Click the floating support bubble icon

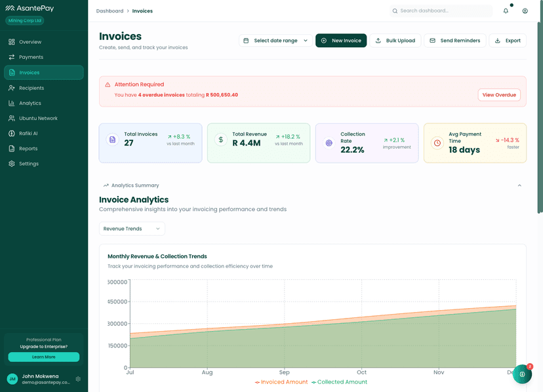522,374
